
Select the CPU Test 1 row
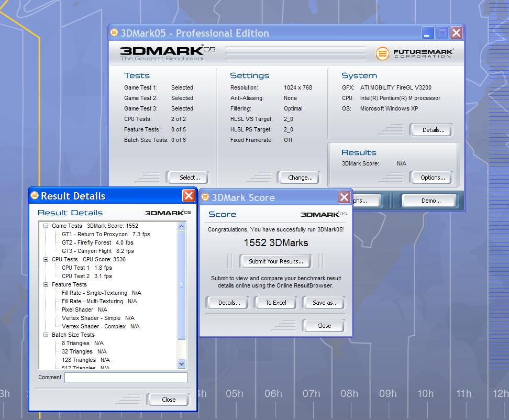[x=87, y=268]
